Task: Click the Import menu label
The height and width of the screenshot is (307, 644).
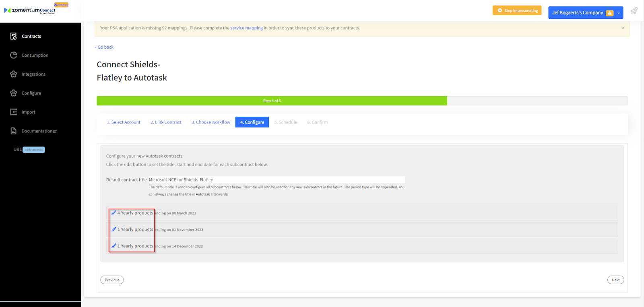Action: (x=29, y=112)
